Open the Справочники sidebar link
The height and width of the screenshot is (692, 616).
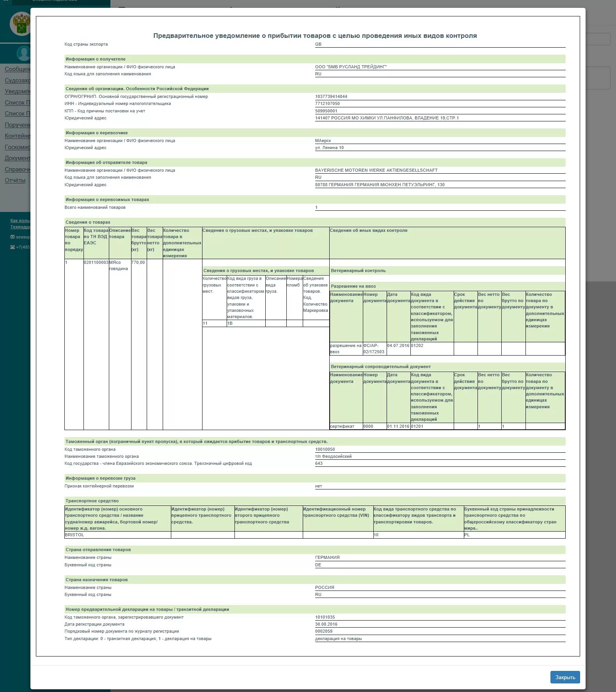[17, 169]
